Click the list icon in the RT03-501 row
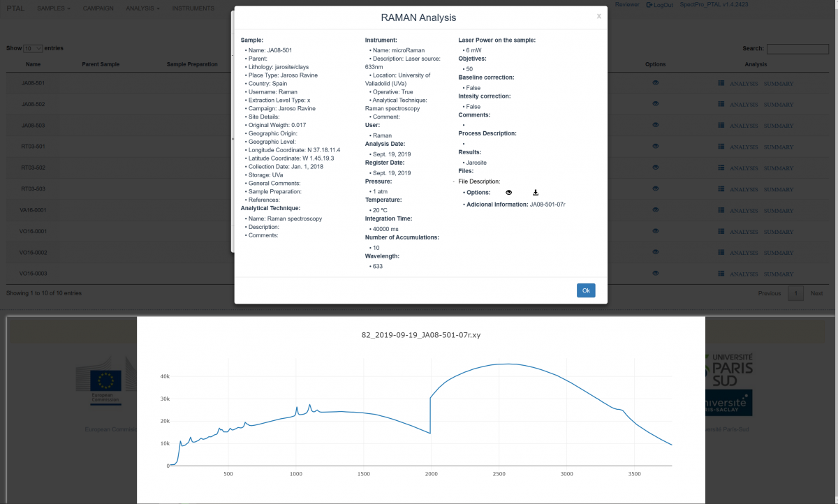 click(x=721, y=146)
